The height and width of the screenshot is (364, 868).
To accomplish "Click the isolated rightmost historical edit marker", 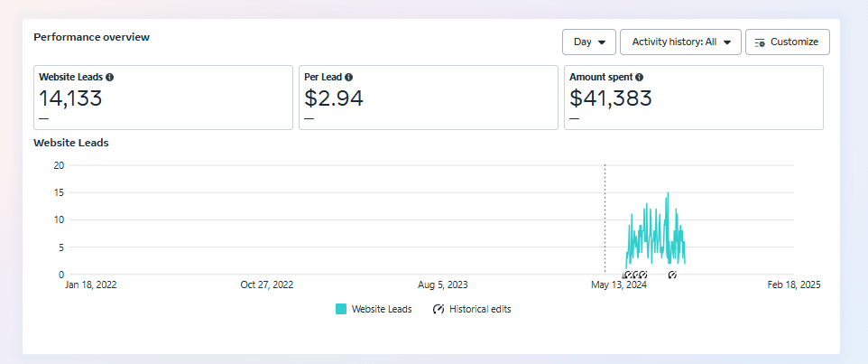I will [672, 275].
